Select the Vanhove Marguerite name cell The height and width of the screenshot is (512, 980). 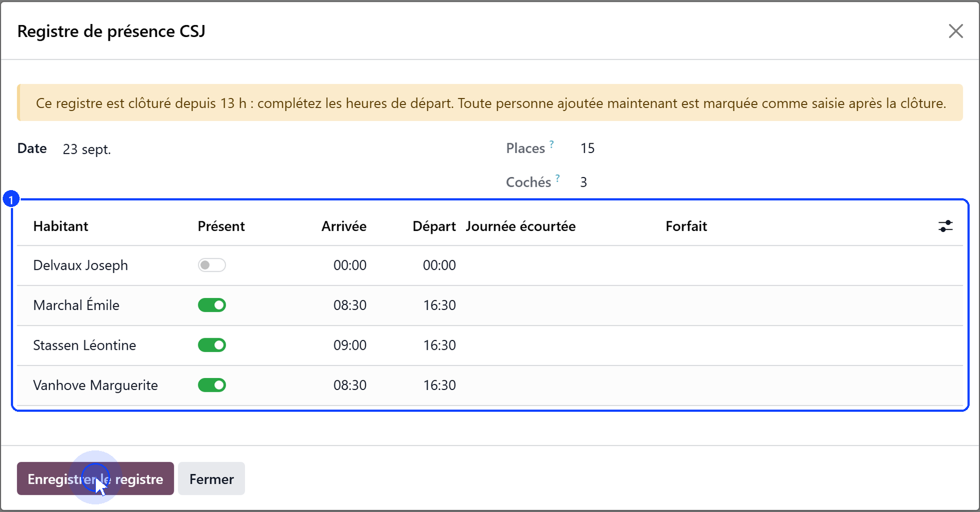click(x=95, y=385)
